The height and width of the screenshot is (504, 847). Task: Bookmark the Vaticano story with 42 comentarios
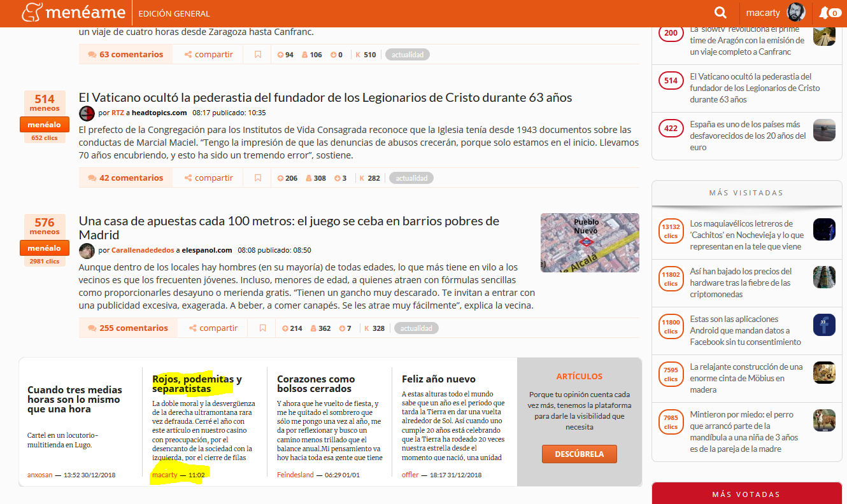click(x=258, y=178)
